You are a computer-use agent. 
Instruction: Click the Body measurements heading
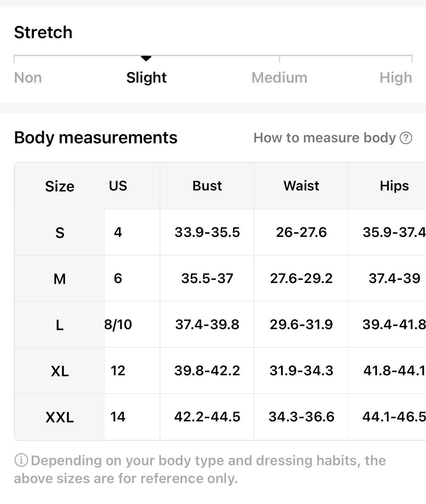tap(96, 137)
